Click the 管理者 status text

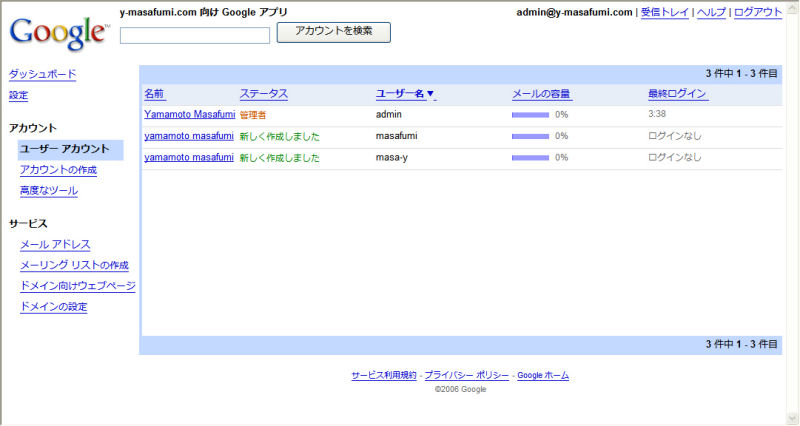tap(253, 115)
